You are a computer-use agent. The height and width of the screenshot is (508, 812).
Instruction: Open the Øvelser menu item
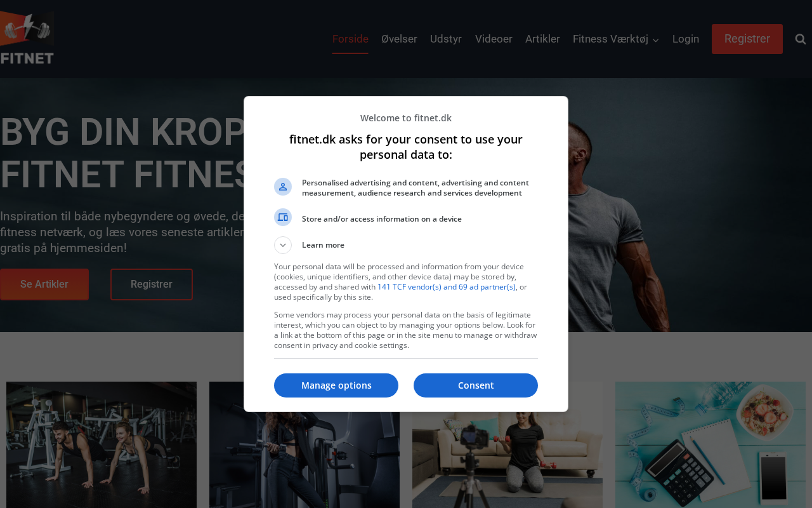[399, 39]
